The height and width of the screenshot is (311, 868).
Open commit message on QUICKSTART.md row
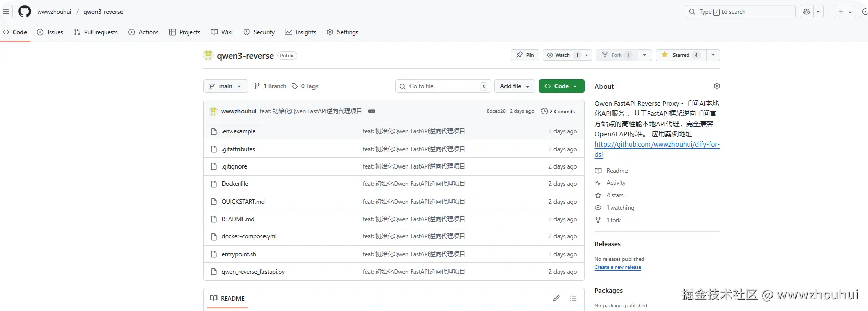pos(414,202)
